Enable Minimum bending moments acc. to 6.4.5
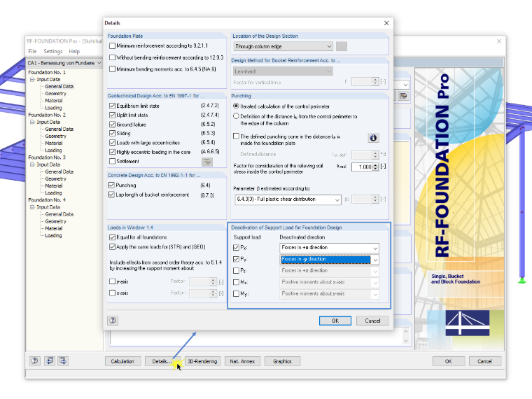This screenshot has height=399, width=532. click(112, 69)
